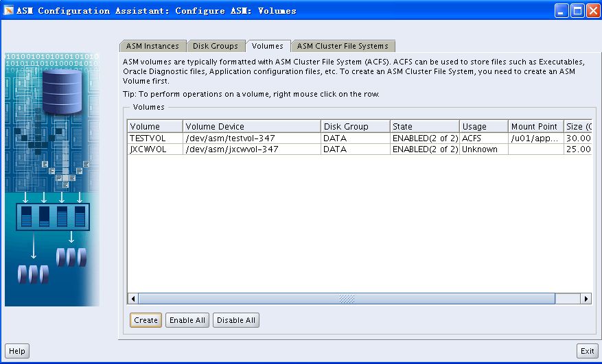The image size is (602, 364).
Task: Select the JXCWVOL volume row
Action: point(360,149)
